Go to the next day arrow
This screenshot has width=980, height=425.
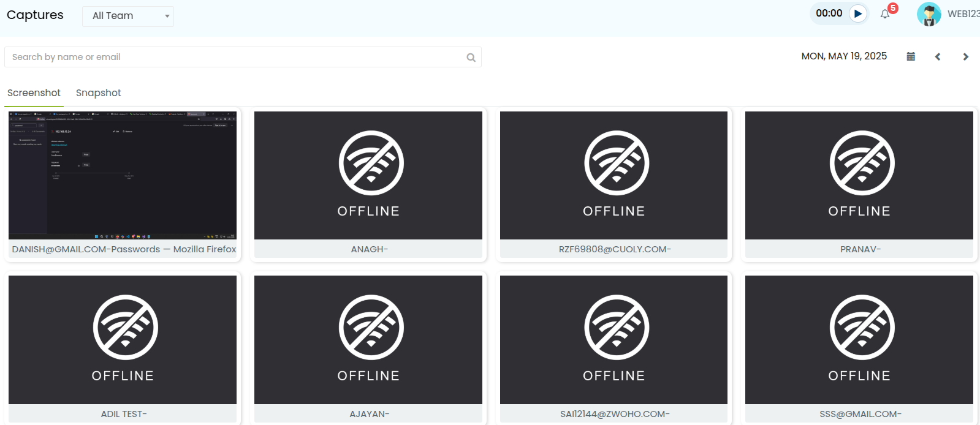click(965, 56)
